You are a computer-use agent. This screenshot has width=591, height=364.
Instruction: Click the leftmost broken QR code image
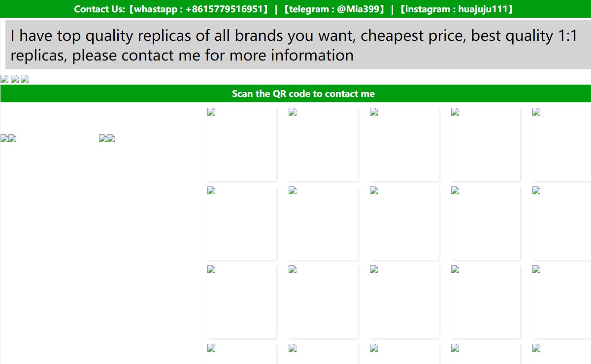tap(4, 139)
